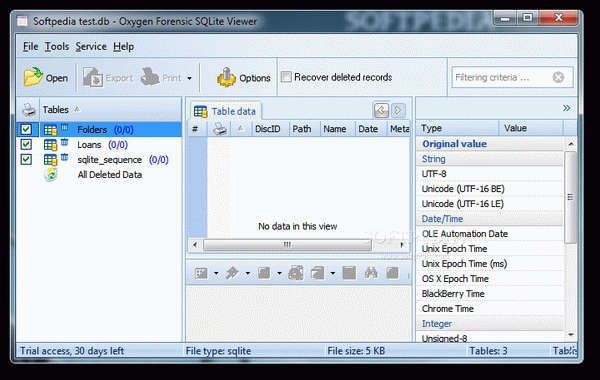Uncheck the Loans table checkbox
Image resolution: width=600 pixels, height=380 pixels.
coord(26,144)
